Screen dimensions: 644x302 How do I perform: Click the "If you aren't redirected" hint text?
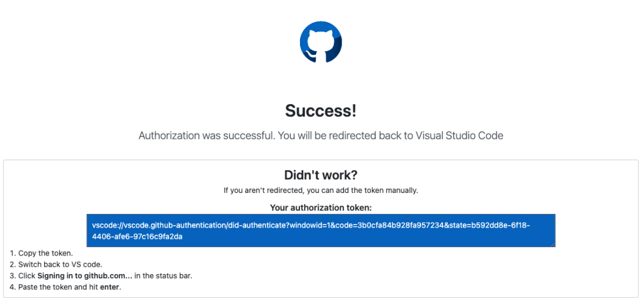click(x=321, y=191)
